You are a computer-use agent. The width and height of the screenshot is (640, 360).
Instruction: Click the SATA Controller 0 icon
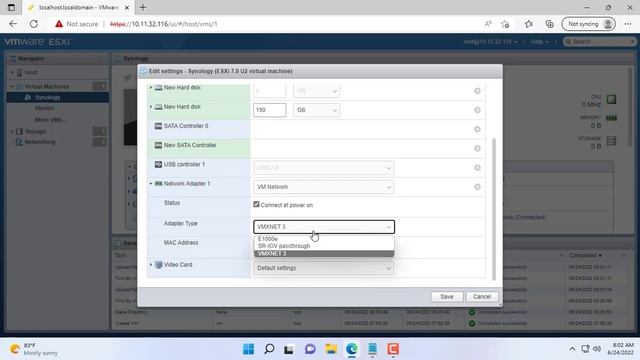coord(158,126)
